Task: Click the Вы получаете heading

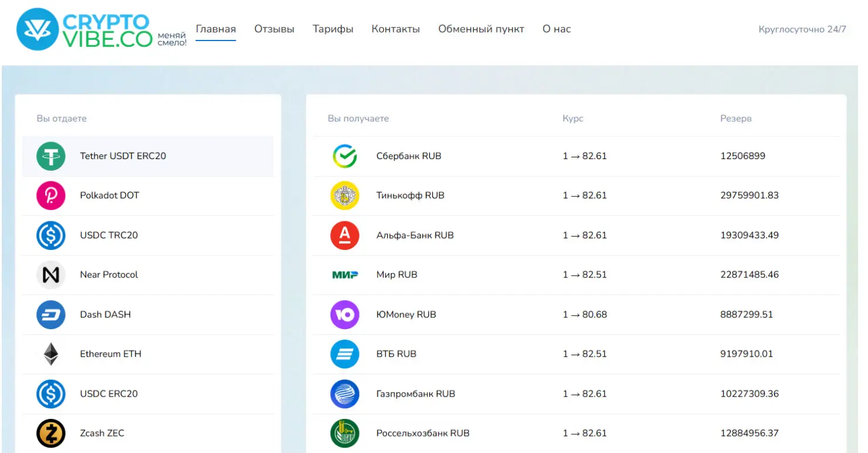Action: pyautogui.click(x=358, y=119)
